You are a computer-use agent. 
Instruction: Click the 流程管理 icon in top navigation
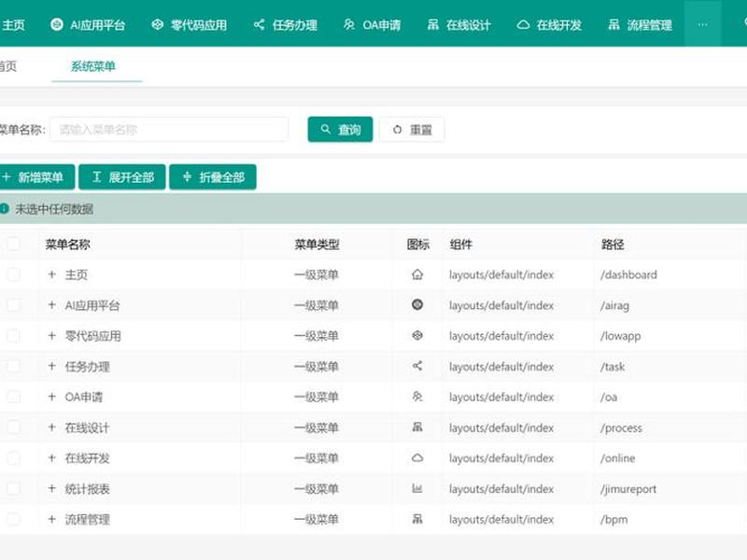point(613,24)
